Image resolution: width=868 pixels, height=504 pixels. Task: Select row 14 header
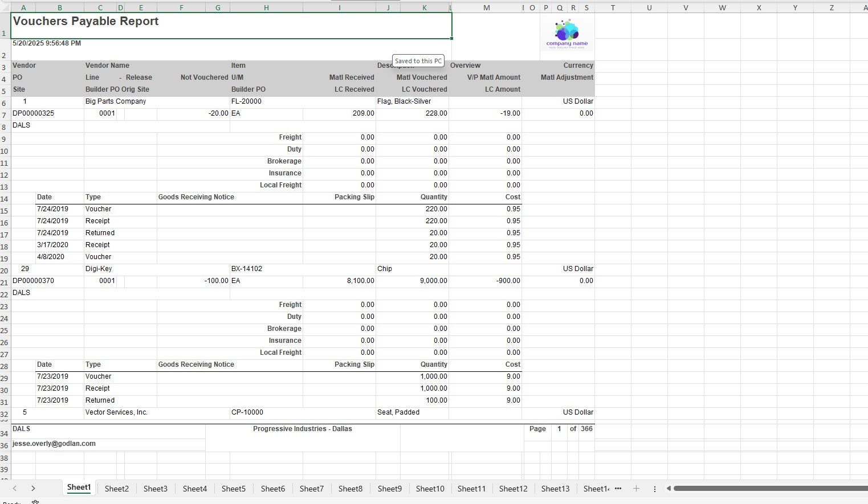tap(5, 199)
